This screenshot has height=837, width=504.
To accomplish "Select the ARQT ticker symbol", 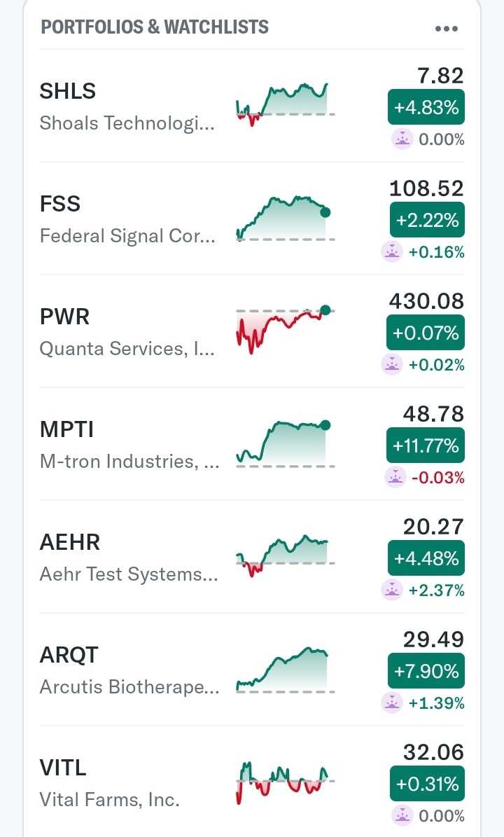I will coord(69,655).
